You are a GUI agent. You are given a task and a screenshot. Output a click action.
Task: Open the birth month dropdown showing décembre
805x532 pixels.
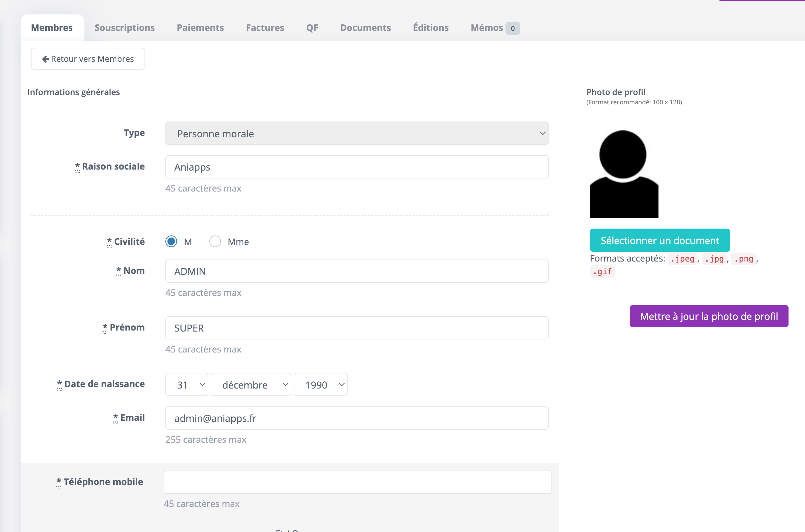coord(251,384)
